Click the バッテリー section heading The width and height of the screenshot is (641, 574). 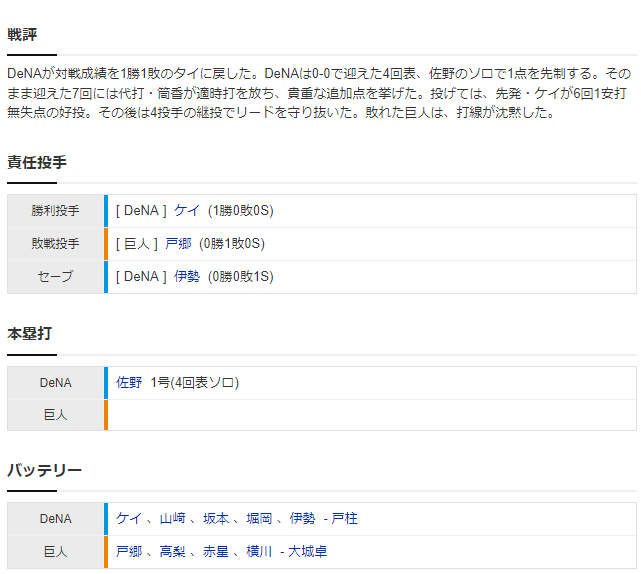point(44,471)
